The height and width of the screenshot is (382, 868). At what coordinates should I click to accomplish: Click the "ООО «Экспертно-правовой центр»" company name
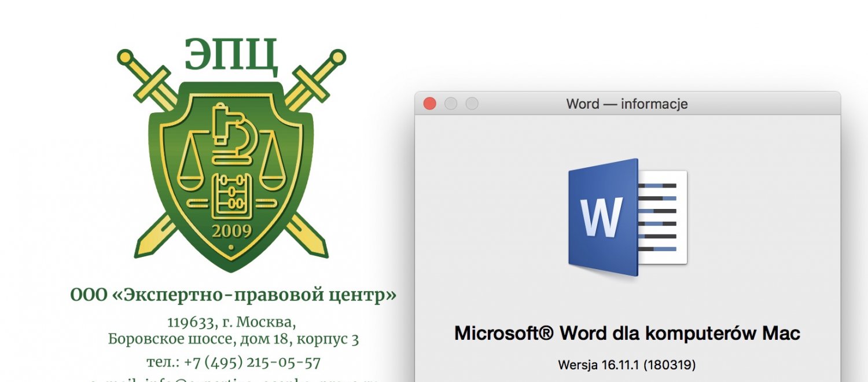234,295
